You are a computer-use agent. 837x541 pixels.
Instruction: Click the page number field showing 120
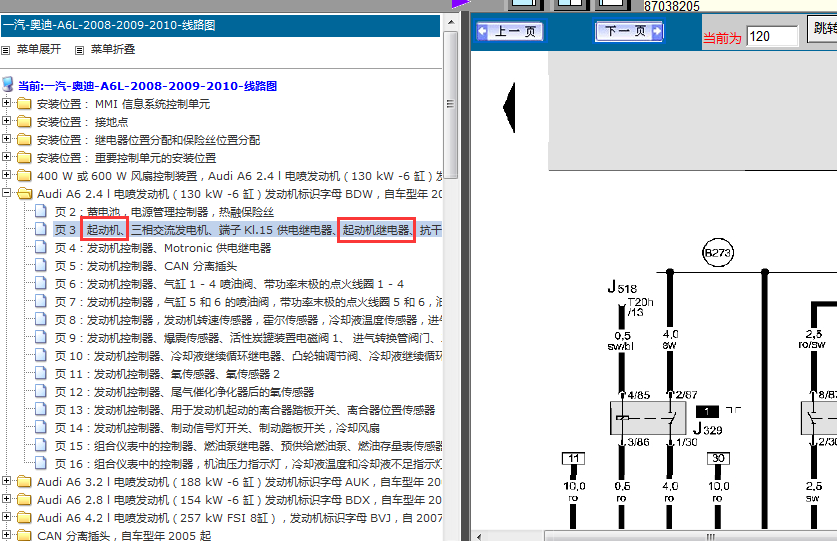point(771,36)
